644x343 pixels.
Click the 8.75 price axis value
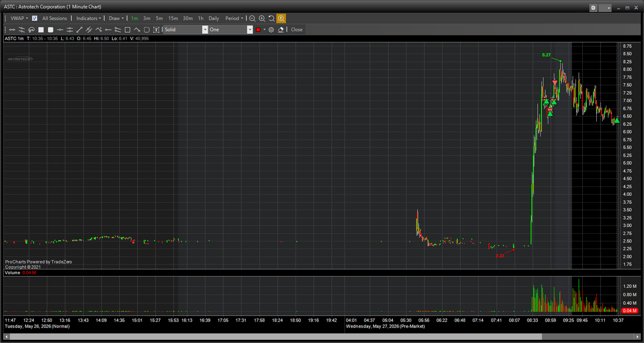[x=627, y=46]
